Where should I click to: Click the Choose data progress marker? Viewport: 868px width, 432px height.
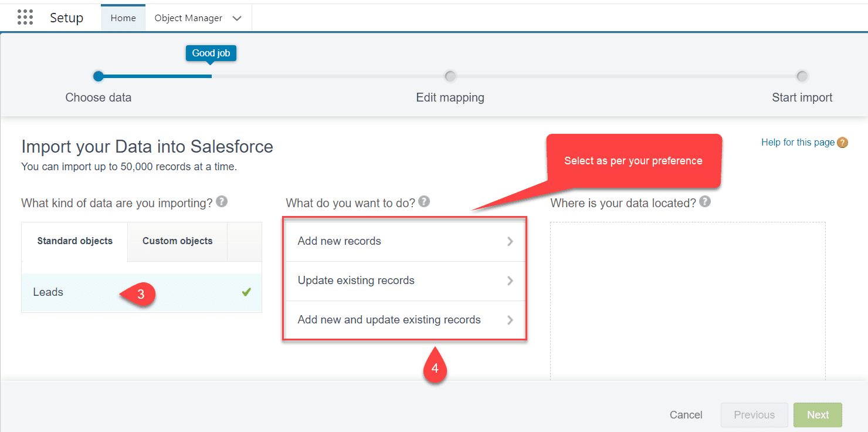(x=98, y=76)
